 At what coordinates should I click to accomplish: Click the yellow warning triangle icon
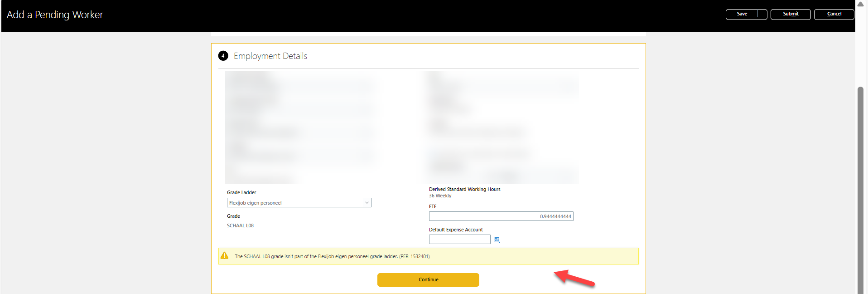click(224, 255)
